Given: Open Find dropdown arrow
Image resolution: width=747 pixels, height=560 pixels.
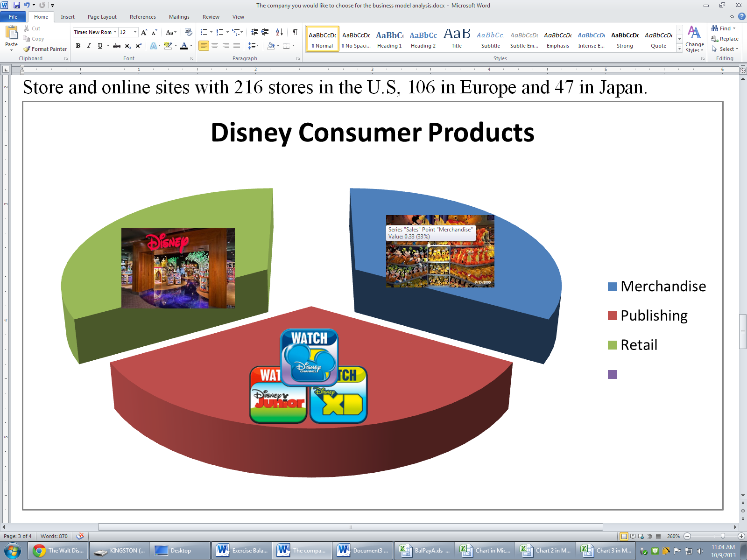Looking at the screenshot, I should click(734, 28).
